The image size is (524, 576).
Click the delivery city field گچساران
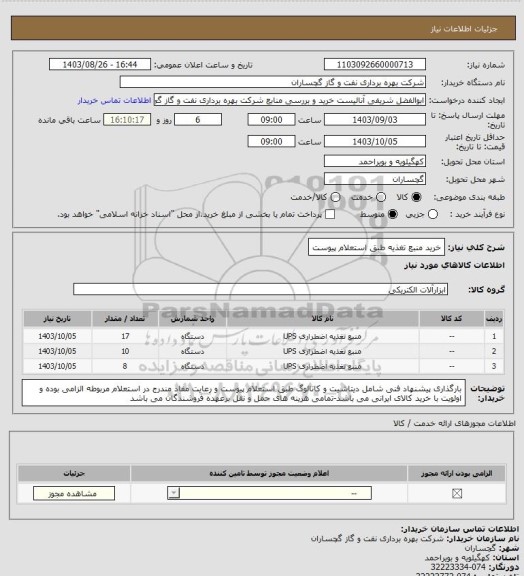375,179
